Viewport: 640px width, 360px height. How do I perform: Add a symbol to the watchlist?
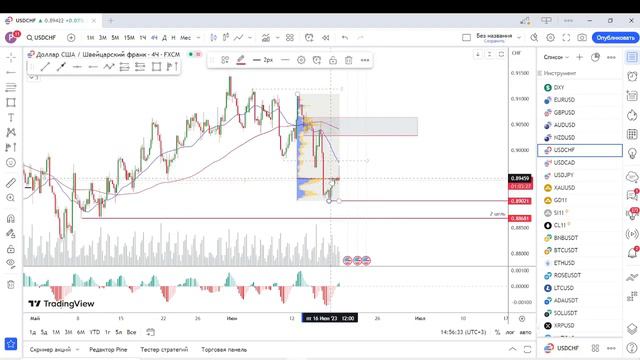pos(580,57)
